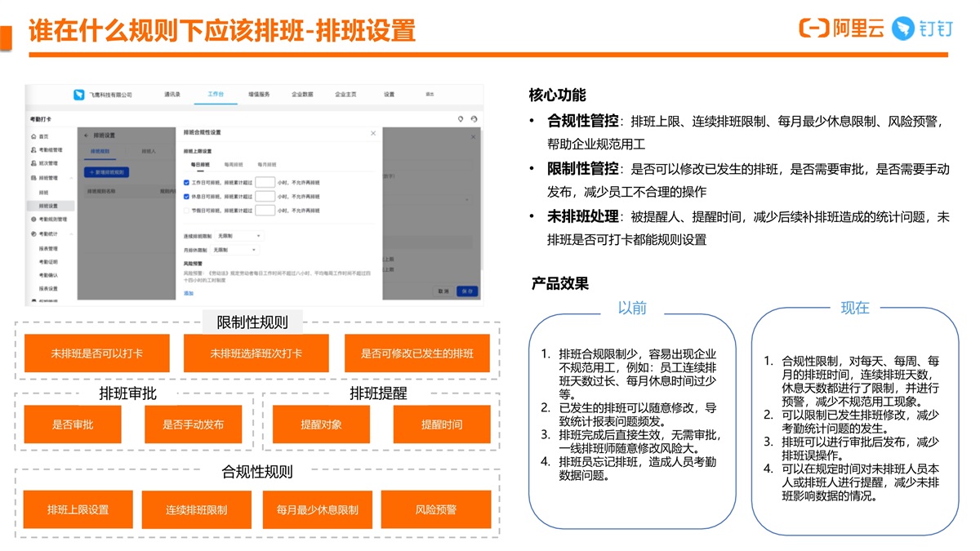Click the 首页 home icon in sidebar

tap(33, 136)
